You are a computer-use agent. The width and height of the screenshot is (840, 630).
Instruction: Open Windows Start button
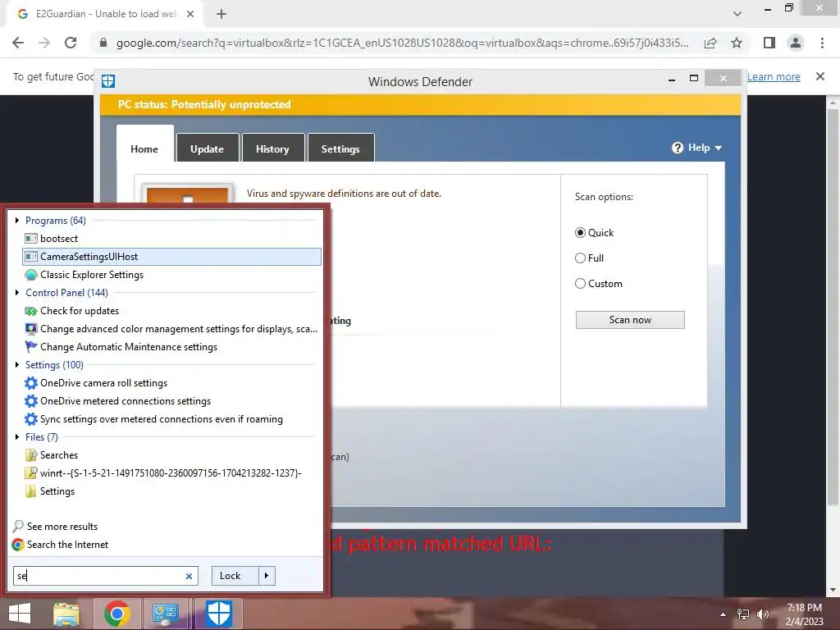20,614
